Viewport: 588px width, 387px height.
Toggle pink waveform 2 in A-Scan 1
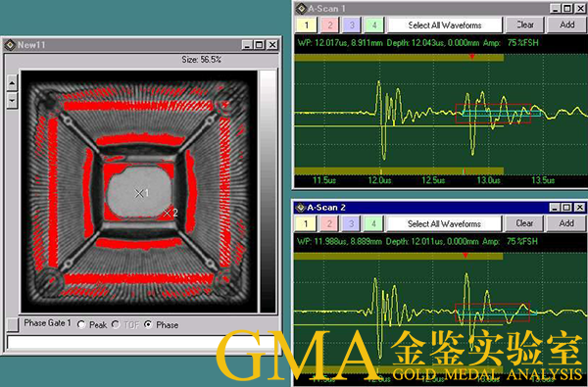click(330, 25)
